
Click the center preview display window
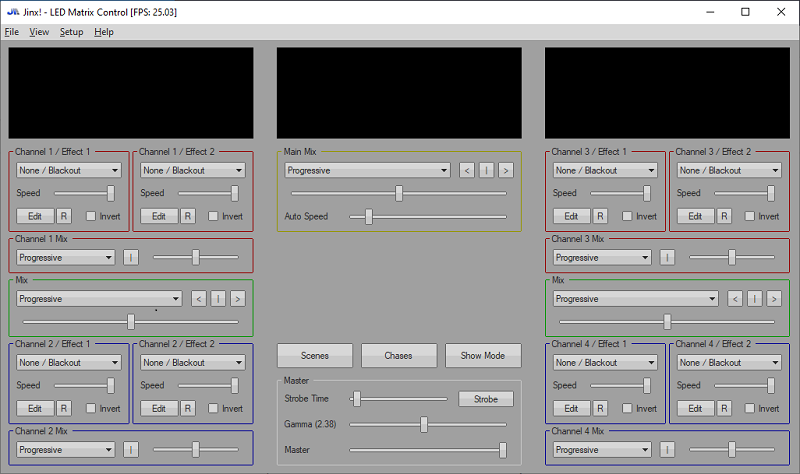click(x=399, y=93)
